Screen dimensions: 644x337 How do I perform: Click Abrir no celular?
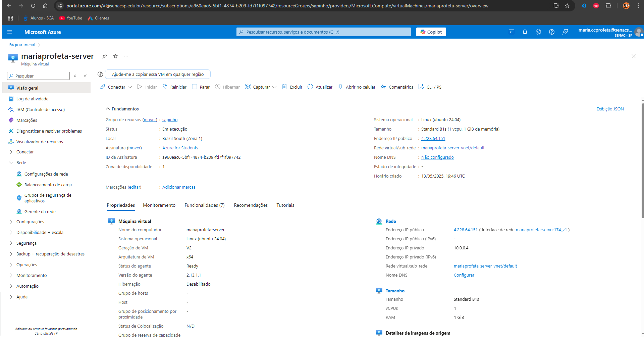click(357, 87)
